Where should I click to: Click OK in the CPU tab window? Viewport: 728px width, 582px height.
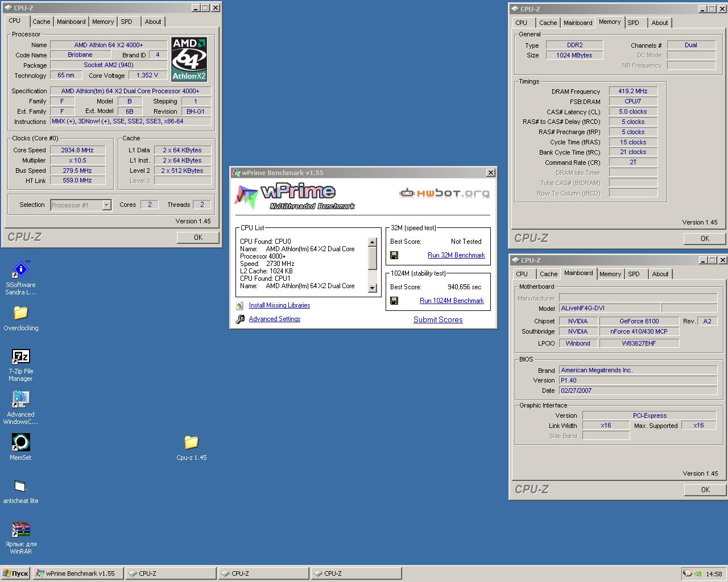(x=198, y=238)
